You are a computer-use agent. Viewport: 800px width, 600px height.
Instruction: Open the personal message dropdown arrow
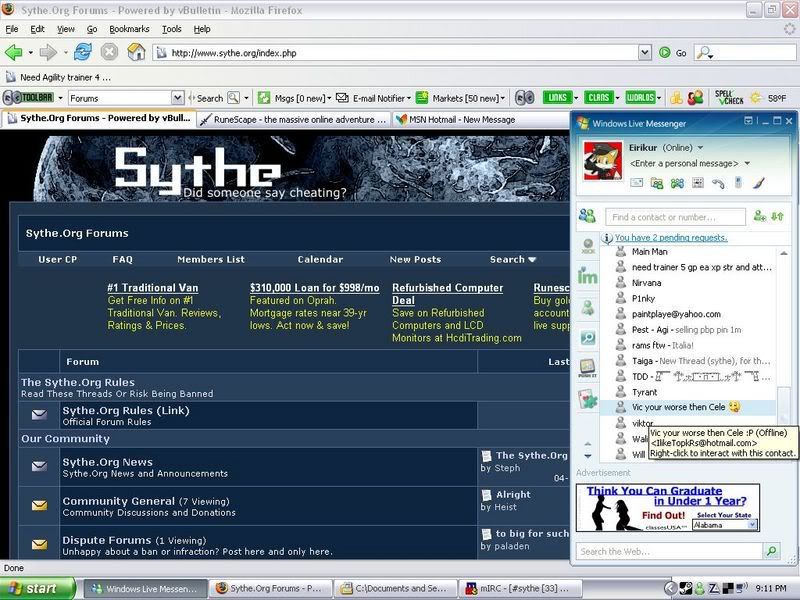pos(747,163)
